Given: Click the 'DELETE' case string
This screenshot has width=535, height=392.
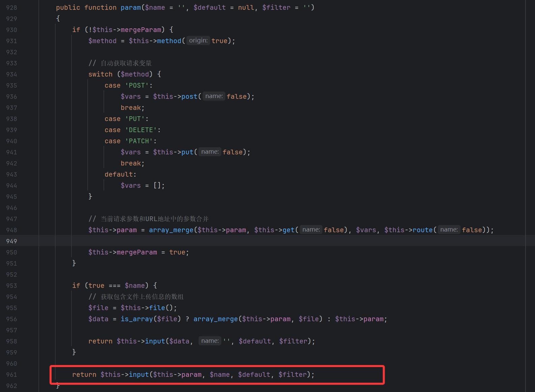Looking at the screenshot, I should [141, 130].
